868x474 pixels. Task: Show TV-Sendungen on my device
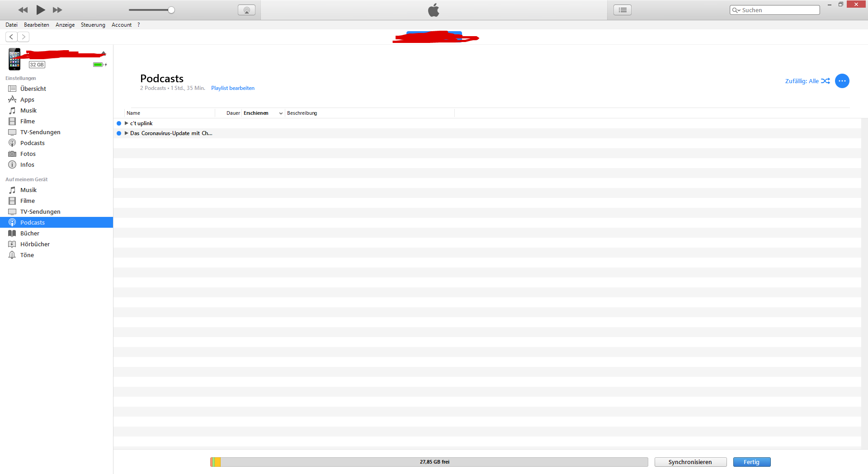tap(57, 211)
